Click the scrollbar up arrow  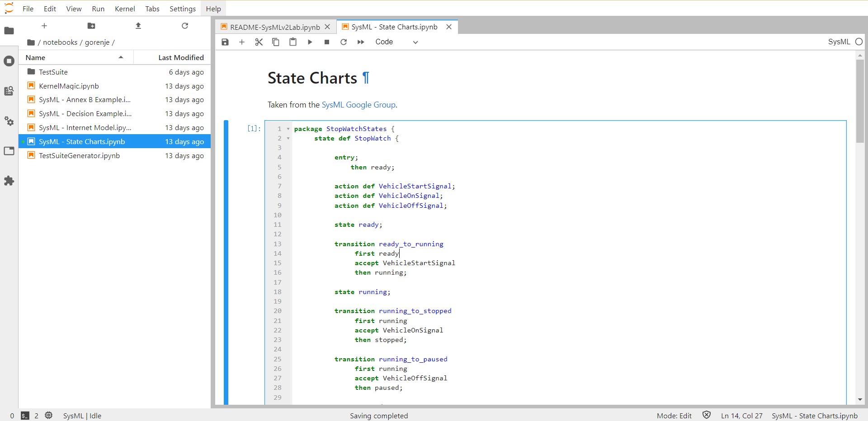click(860, 56)
